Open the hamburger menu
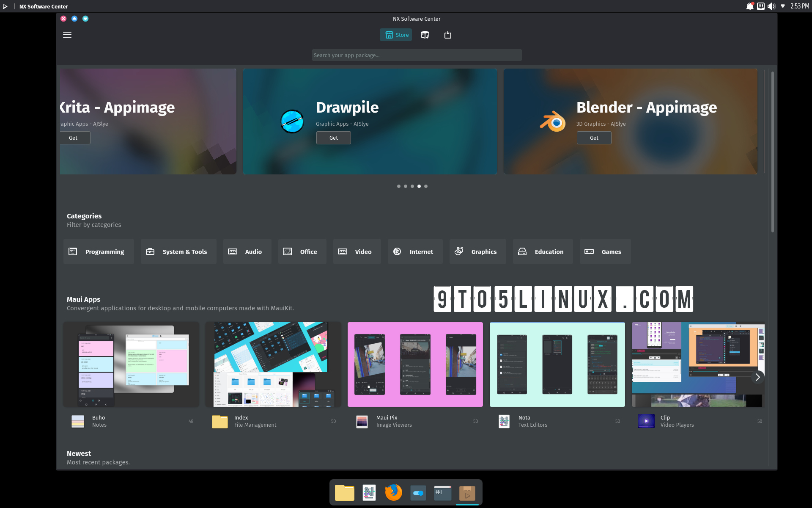 pos(67,35)
